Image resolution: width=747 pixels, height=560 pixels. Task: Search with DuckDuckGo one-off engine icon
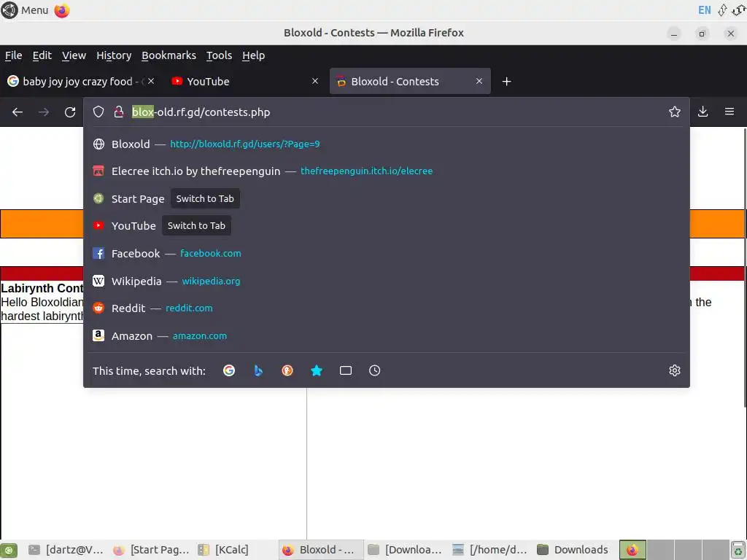click(x=287, y=370)
